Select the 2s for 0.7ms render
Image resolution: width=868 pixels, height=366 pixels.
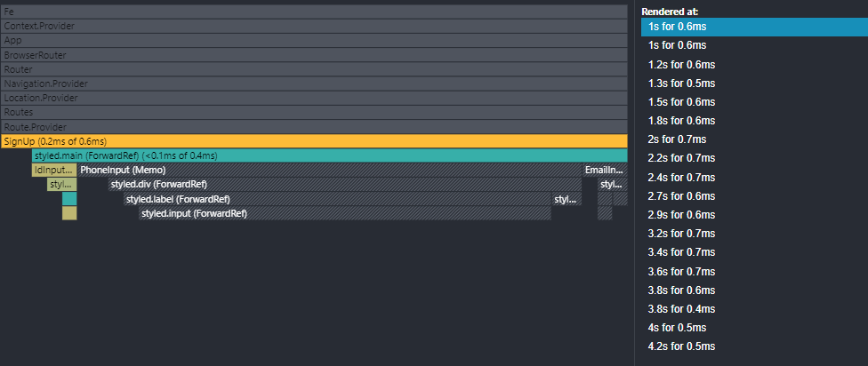[753, 139]
